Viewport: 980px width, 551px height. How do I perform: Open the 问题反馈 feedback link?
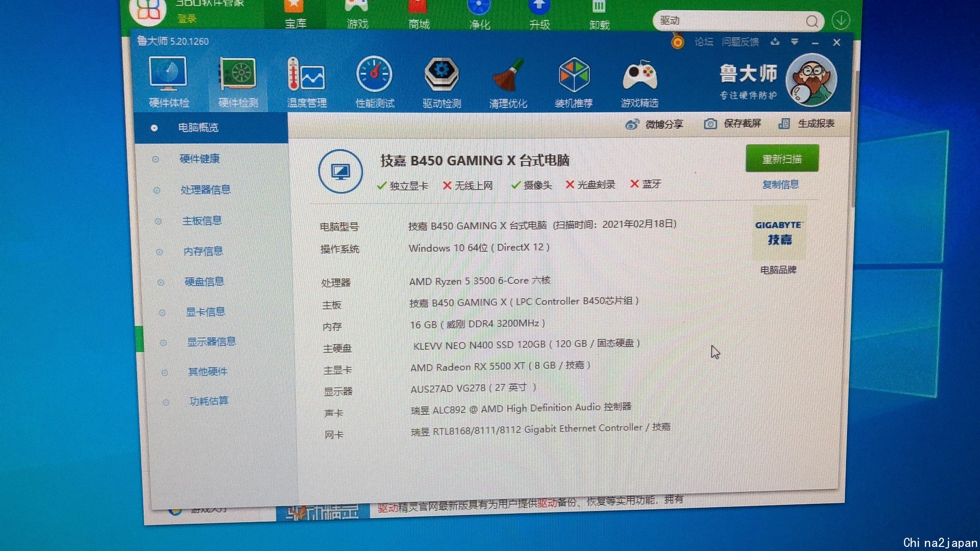point(740,42)
